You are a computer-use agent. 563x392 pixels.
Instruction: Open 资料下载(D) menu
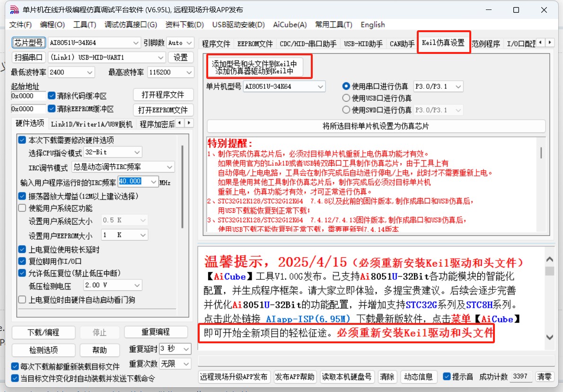click(185, 25)
